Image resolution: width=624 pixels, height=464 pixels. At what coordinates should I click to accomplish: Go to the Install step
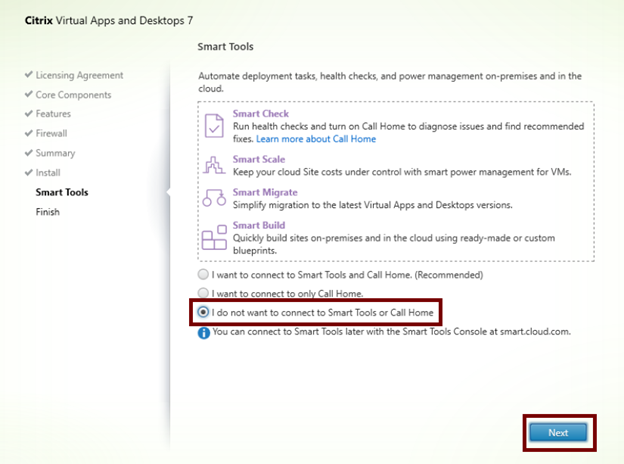click(48, 173)
